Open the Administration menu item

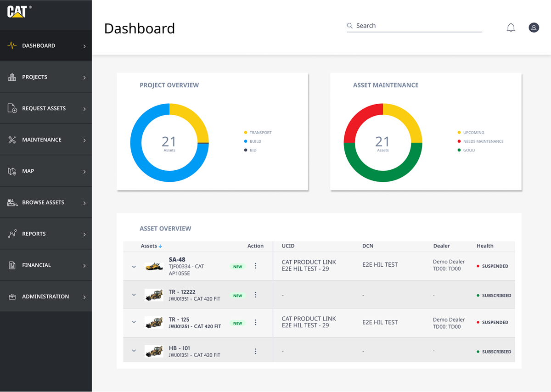(46, 297)
